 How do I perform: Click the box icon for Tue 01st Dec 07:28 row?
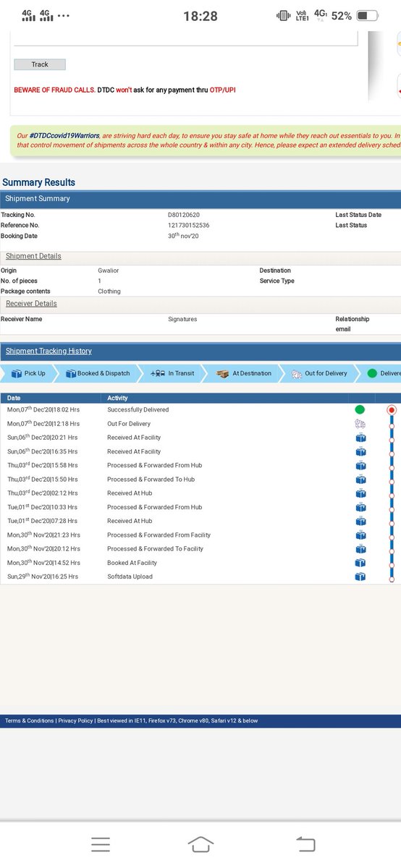(x=360, y=521)
